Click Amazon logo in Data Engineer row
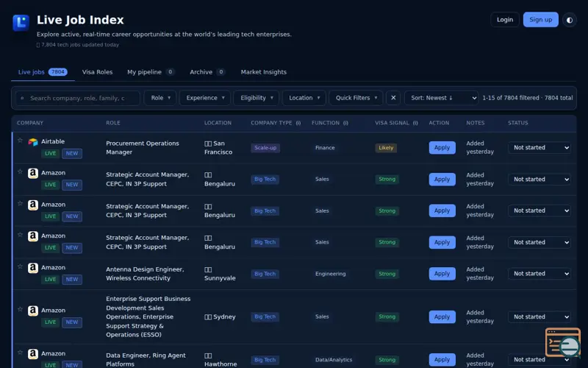The width and height of the screenshot is (588, 368). point(33,354)
